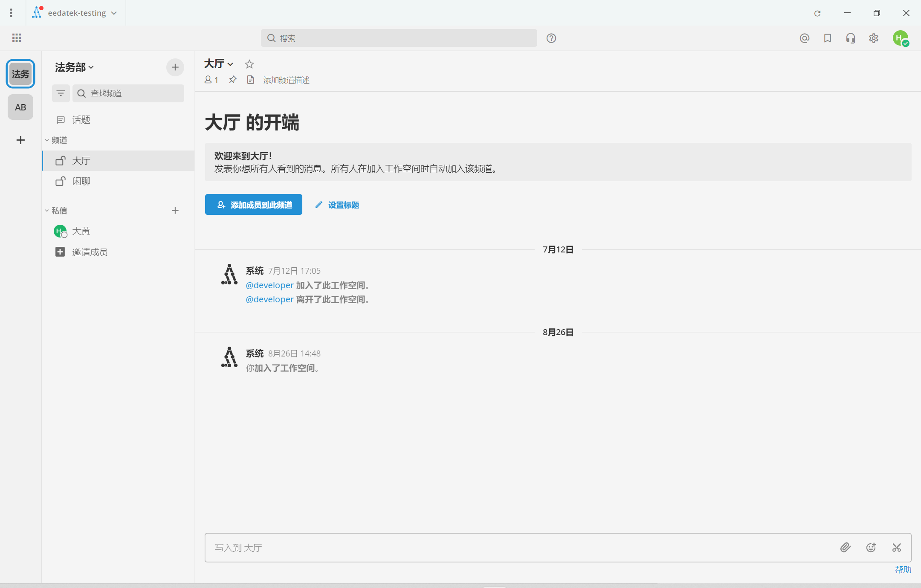The height and width of the screenshot is (588, 921).
Task: Open the channel filter icon in sidebar
Action: point(61,93)
